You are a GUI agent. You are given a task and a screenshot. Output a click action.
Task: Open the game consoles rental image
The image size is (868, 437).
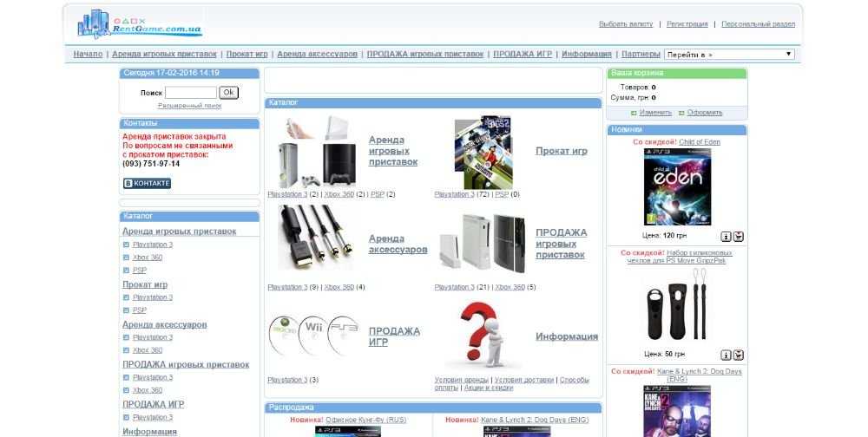(317, 152)
